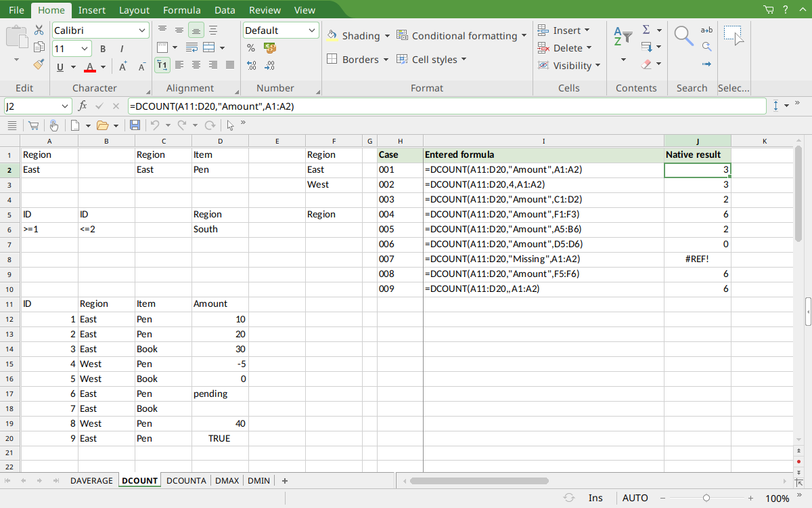
Task: Expand the Shading dropdown
Action: click(x=387, y=36)
